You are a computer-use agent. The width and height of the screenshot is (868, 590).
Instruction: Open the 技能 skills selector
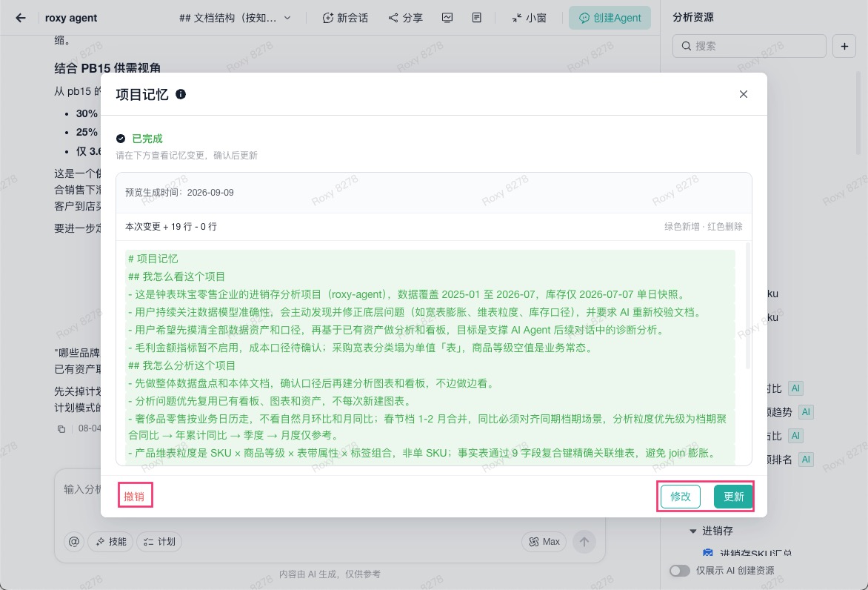[x=110, y=541]
